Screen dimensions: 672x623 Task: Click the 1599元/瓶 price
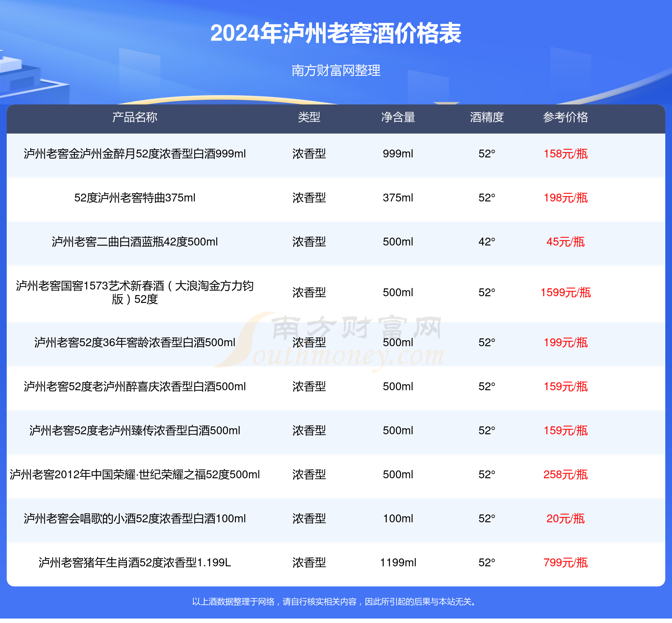566,292
